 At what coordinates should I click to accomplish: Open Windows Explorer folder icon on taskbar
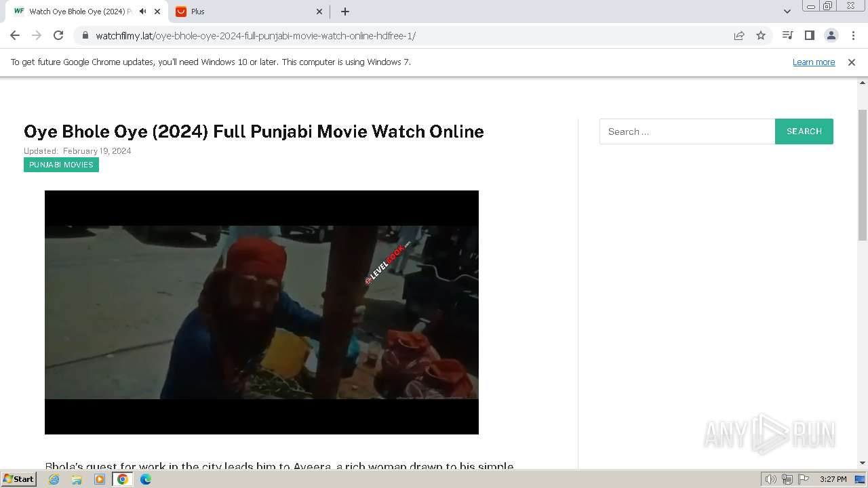pyautogui.click(x=77, y=479)
